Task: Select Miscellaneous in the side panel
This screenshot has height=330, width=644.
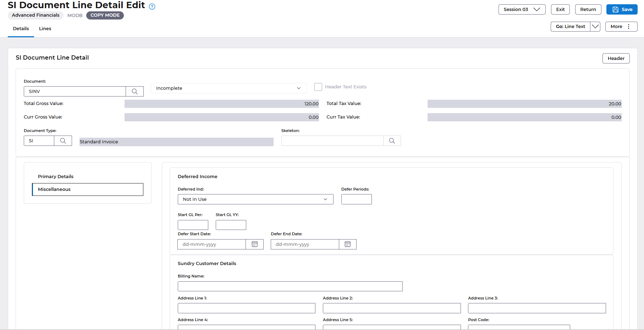Action: coord(88,189)
